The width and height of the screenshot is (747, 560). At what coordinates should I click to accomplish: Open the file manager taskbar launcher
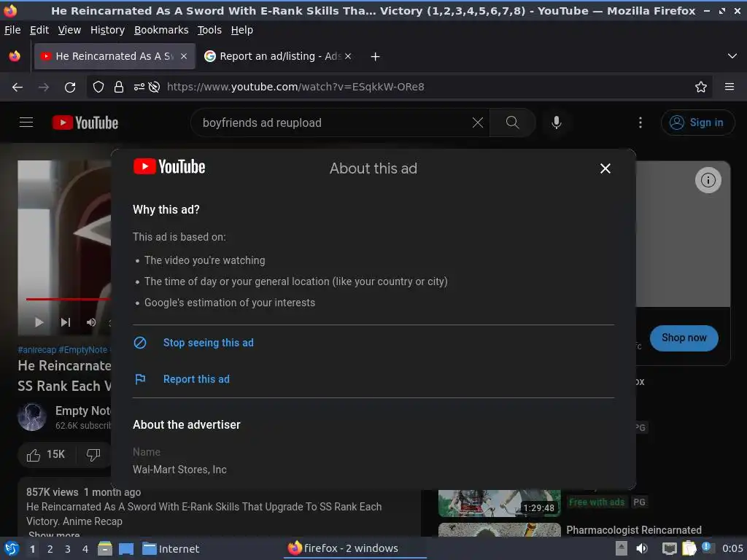(x=105, y=548)
